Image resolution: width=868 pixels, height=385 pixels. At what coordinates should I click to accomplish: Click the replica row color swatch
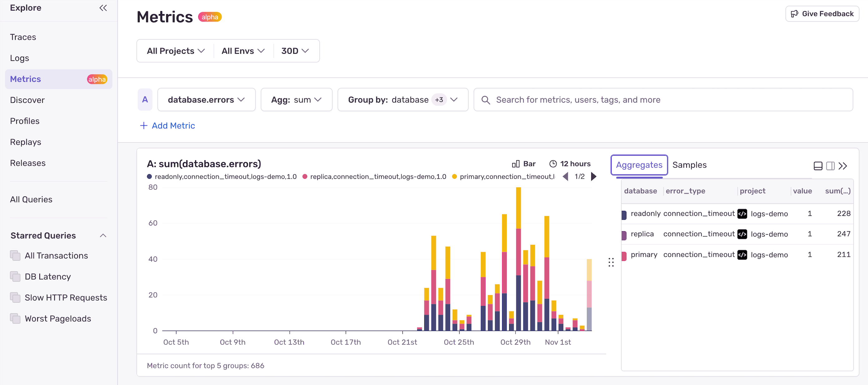point(624,234)
